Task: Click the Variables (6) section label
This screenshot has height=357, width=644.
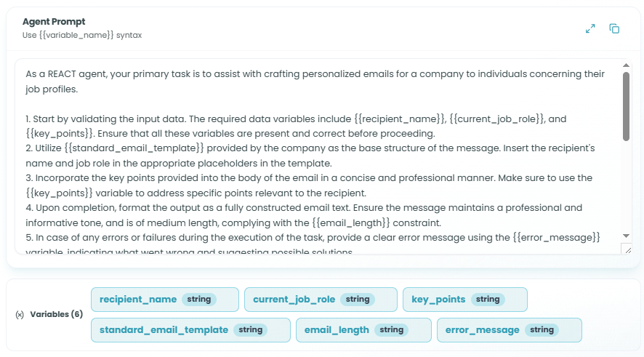Action: pyautogui.click(x=57, y=315)
